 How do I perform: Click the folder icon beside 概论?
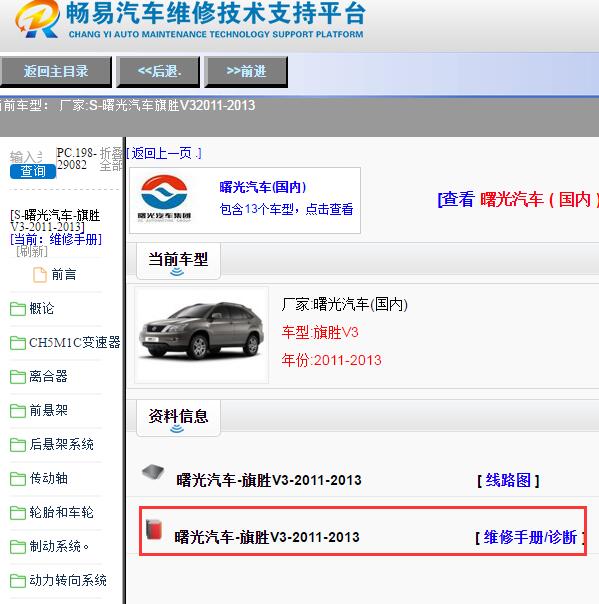[x=18, y=309]
